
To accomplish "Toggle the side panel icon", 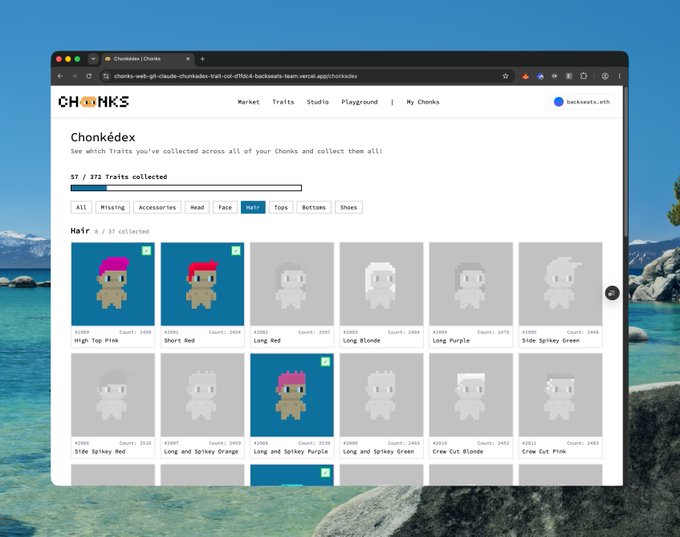I will pos(569,76).
